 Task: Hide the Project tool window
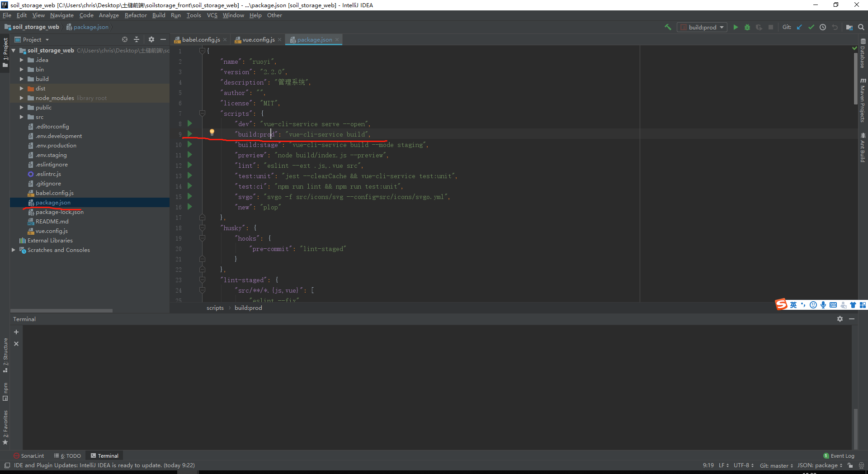[163, 40]
